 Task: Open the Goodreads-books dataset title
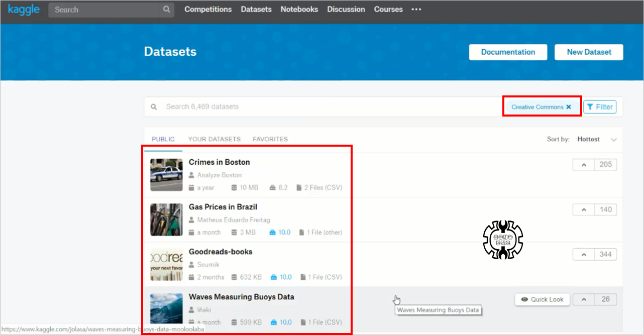pos(221,252)
